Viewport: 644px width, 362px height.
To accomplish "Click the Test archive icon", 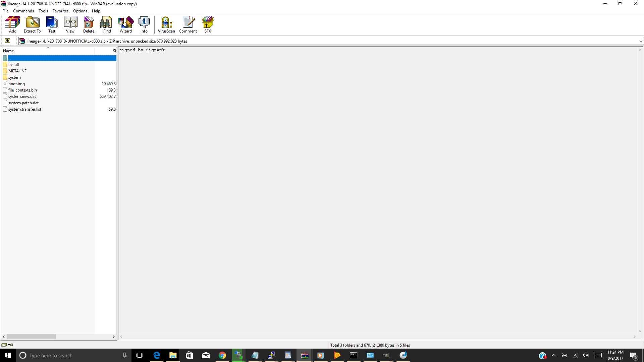I will [52, 25].
